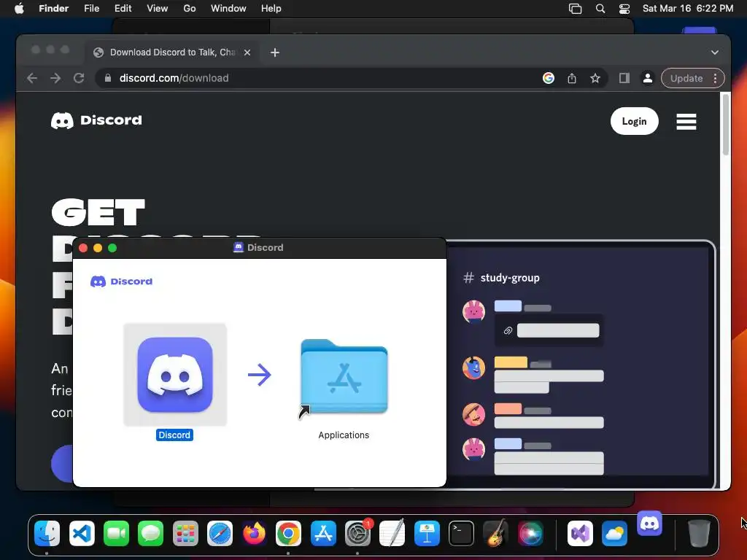The image size is (747, 560).
Task: Bookmark this page with star icon
Action: tap(595, 78)
